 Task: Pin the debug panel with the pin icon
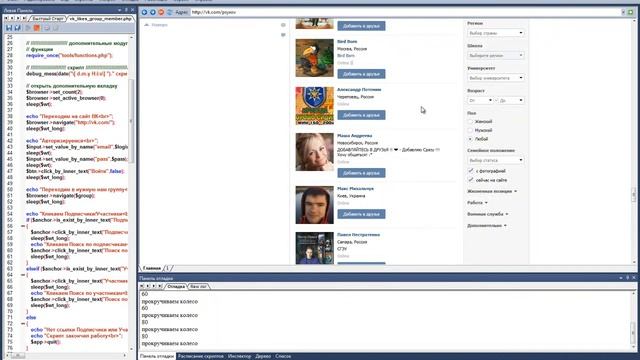[627, 278]
